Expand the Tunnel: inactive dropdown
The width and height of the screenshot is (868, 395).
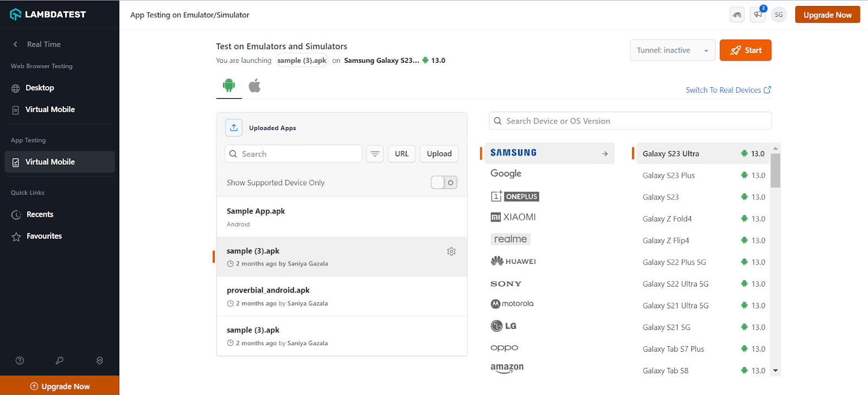pyautogui.click(x=673, y=50)
